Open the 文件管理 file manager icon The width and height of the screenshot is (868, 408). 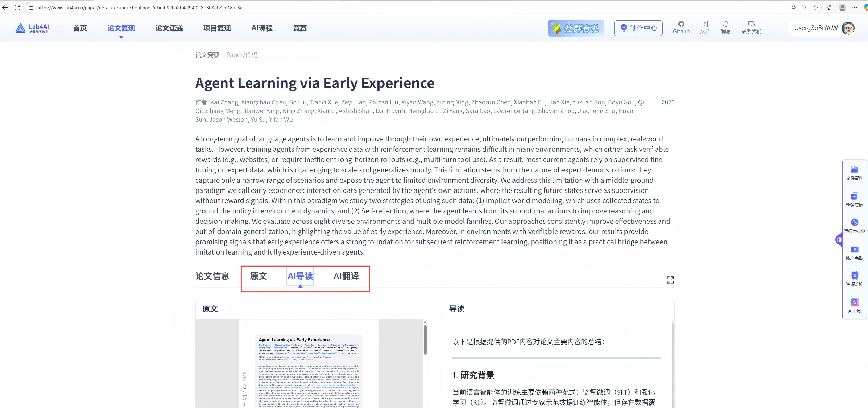854,173
